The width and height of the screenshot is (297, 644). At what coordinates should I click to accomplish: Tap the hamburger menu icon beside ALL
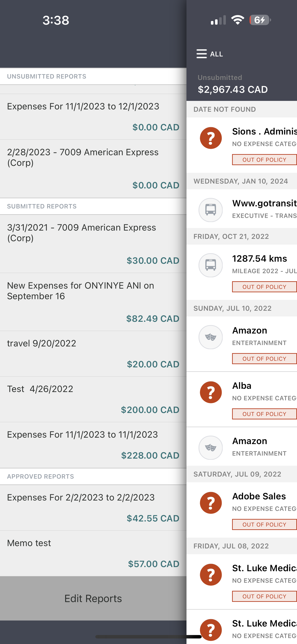[201, 54]
